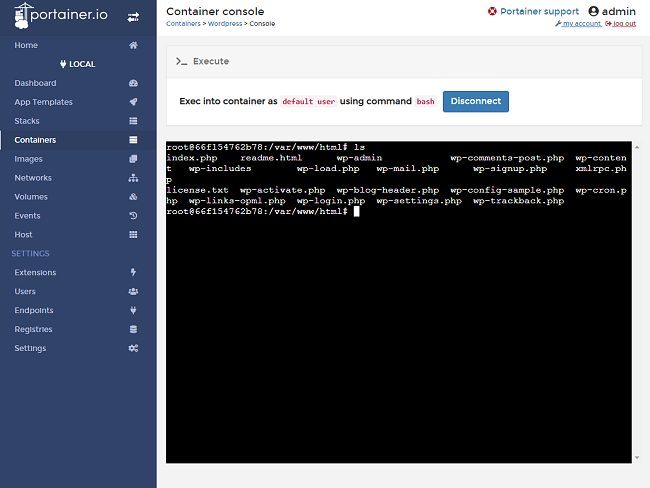Open the Home menu item
The width and height of the screenshot is (650, 488).
point(78,45)
